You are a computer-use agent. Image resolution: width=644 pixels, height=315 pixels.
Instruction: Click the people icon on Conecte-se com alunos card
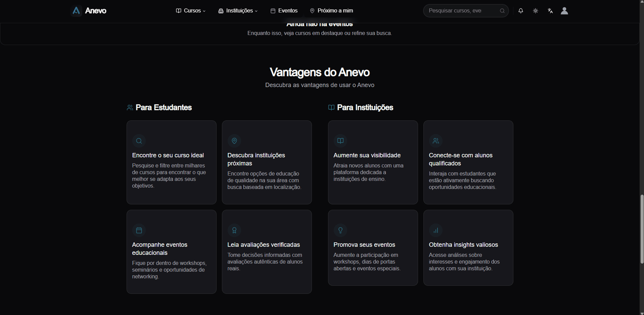pos(435,141)
